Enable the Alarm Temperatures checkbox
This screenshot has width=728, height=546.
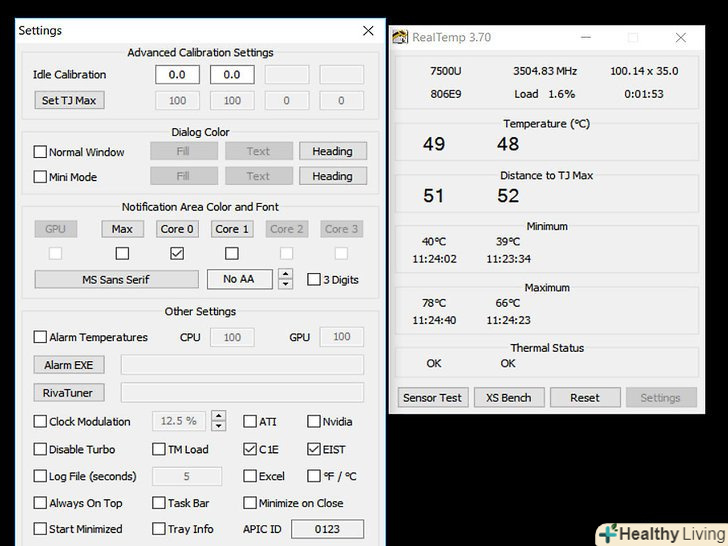click(x=40, y=337)
